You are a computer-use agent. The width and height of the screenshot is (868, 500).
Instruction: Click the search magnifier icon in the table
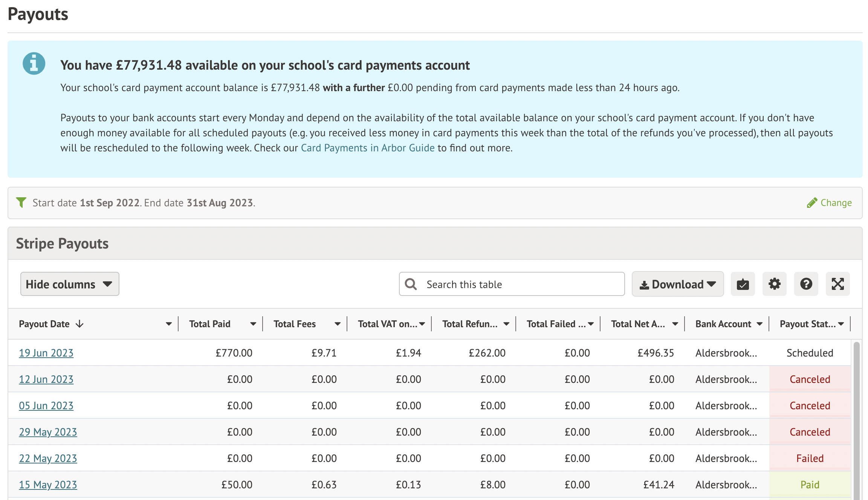pyautogui.click(x=411, y=284)
